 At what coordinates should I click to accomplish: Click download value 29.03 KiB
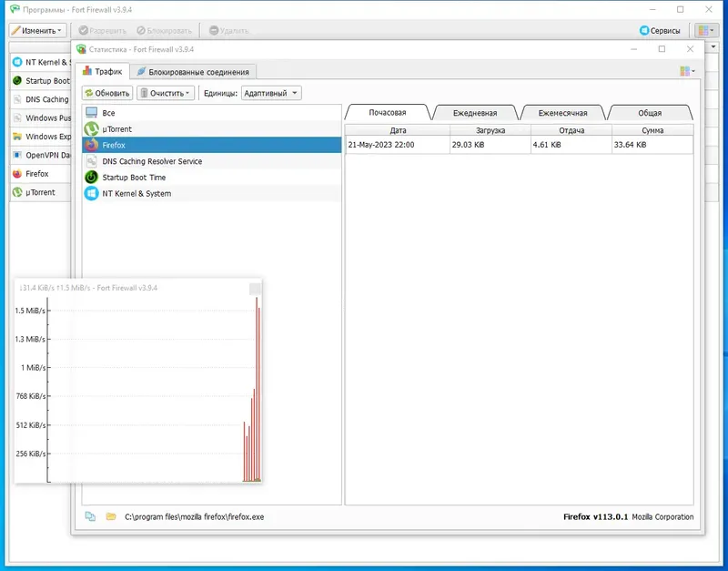[x=468, y=145]
